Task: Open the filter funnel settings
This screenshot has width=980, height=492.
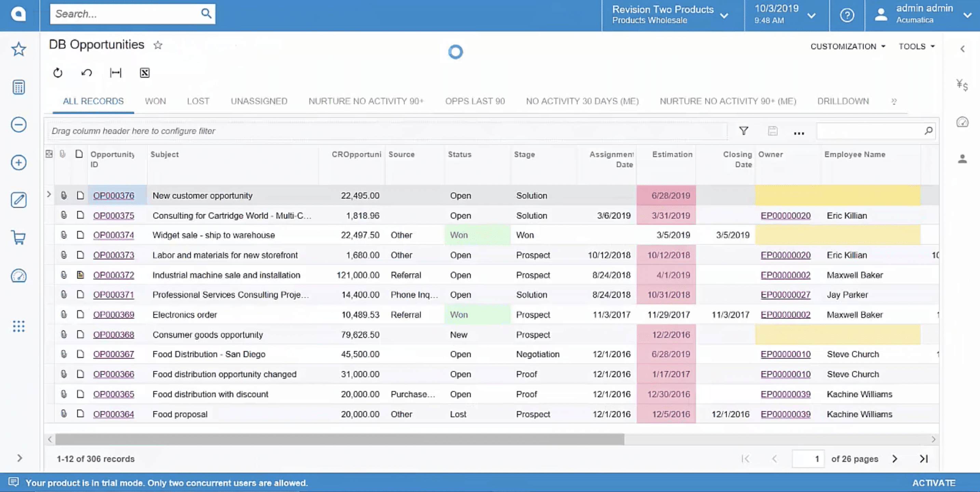Action: [x=743, y=131]
